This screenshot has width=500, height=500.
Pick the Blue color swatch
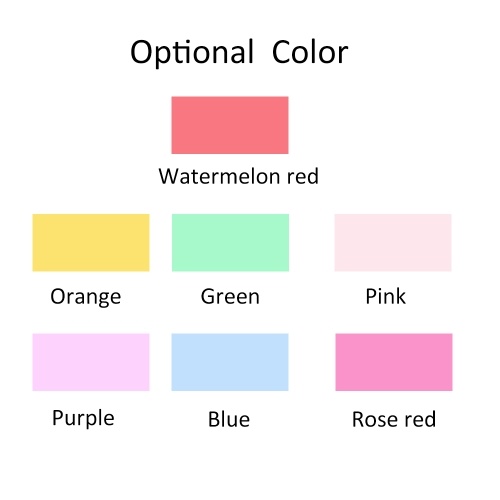(x=230, y=362)
